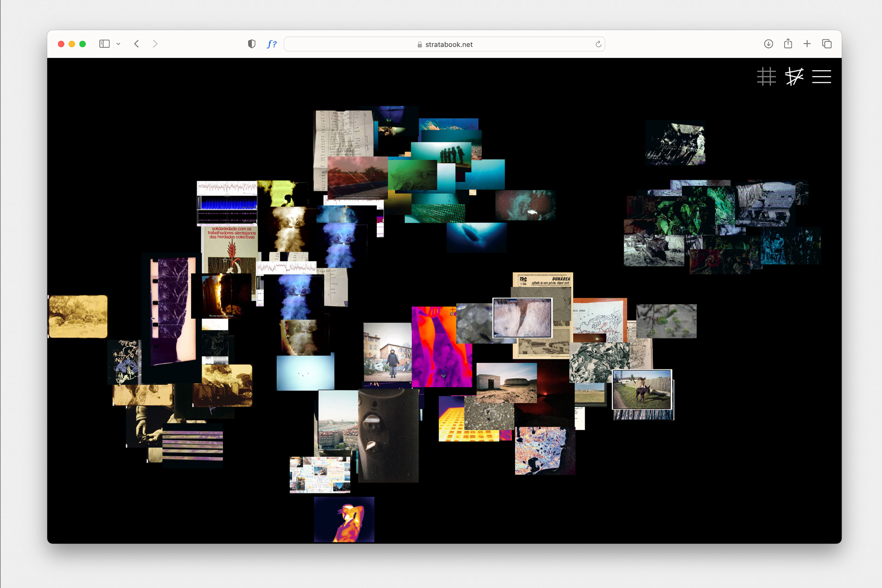This screenshot has height=588, width=882.
Task: Show downloads with the download icon
Action: (x=769, y=44)
